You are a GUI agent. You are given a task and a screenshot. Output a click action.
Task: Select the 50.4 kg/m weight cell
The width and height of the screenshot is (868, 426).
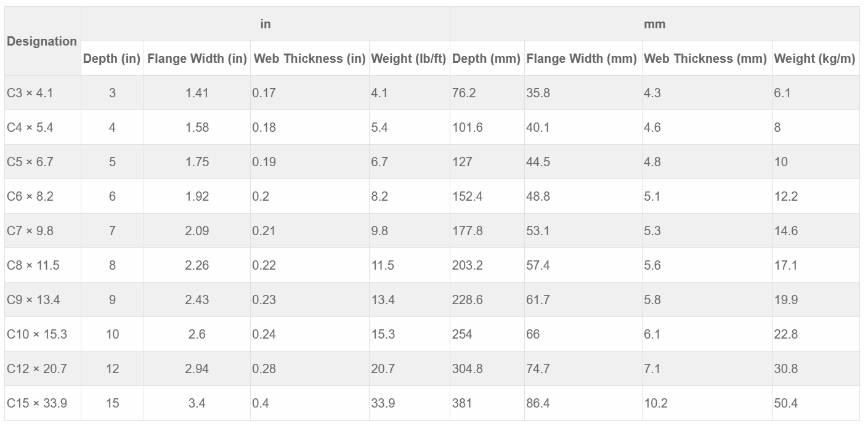tap(816, 403)
